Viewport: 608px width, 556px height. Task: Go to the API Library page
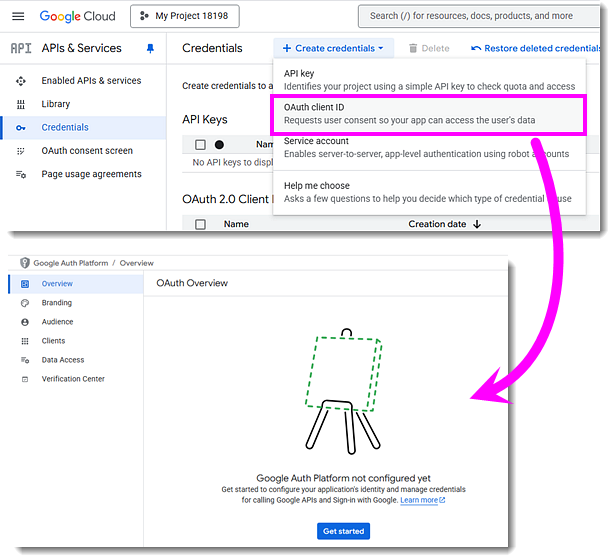(x=56, y=104)
